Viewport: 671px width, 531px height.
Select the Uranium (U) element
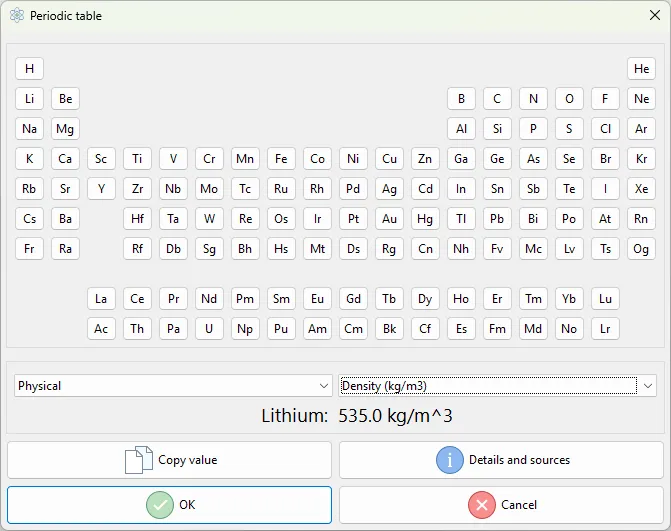tap(209, 329)
